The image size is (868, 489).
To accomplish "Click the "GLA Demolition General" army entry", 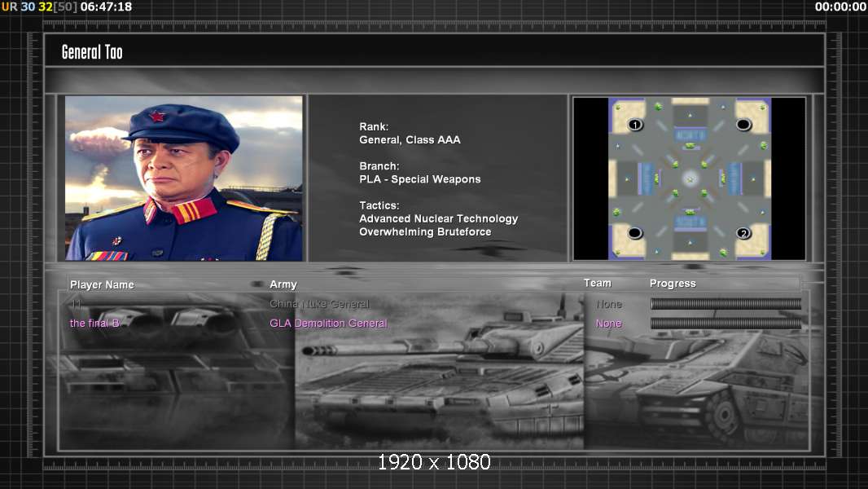I will tap(328, 324).
